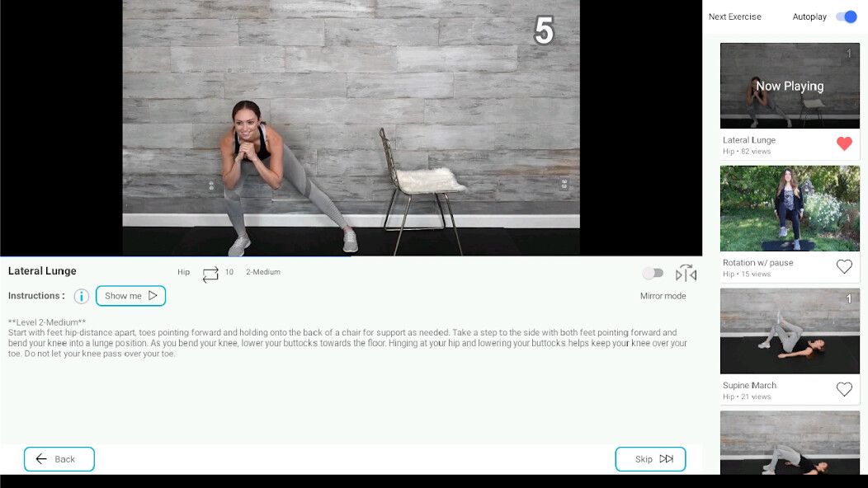Click the Supine March title text
Viewport: 868px width, 488px height.
[749, 386]
